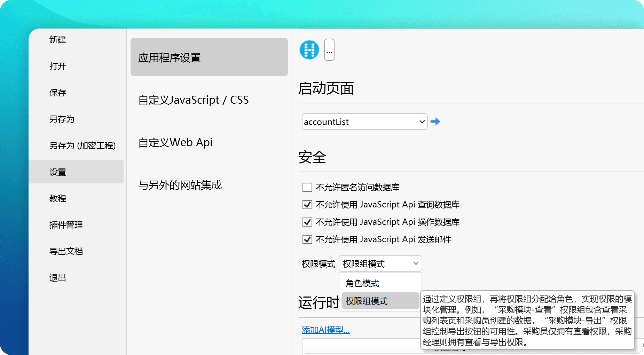Collapse the 权限组模式 permission mode dropdown

tap(380, 263)
